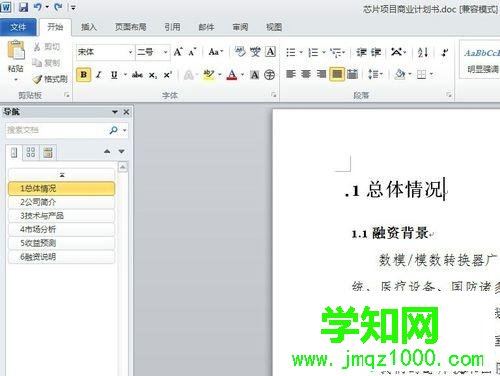Toggle justify alignment
500x376 pixels.
coord(337,74)
